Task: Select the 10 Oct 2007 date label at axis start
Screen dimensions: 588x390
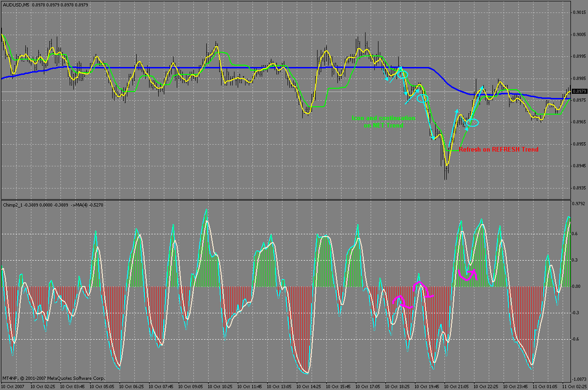Action: (14, 386)
